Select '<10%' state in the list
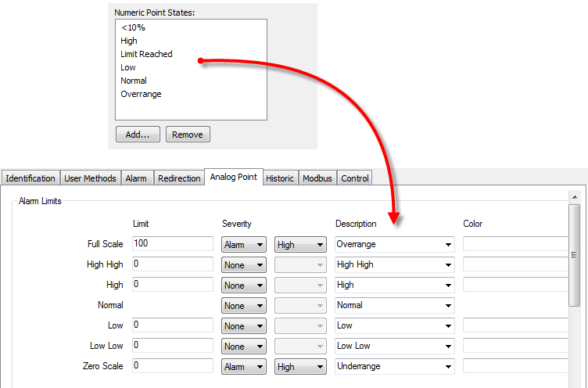 tap(133, 27)
